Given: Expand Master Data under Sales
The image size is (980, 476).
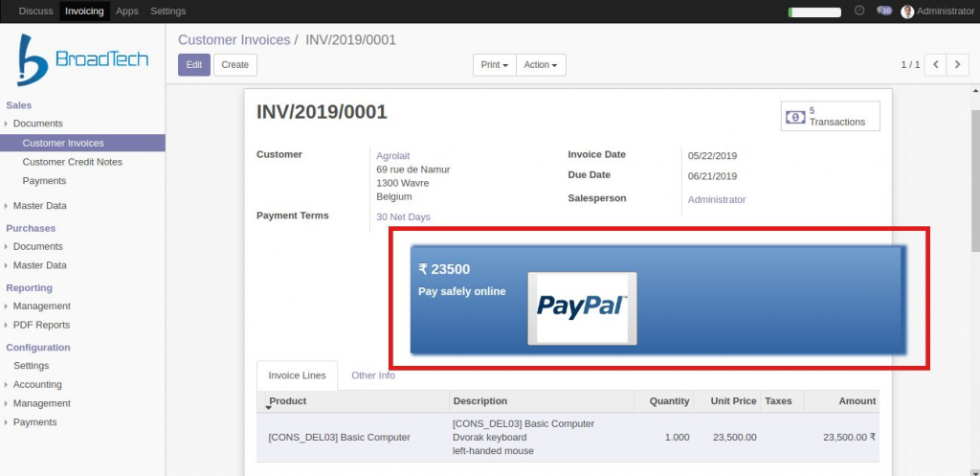Looking at the screenshot, I should pos(39,205).
